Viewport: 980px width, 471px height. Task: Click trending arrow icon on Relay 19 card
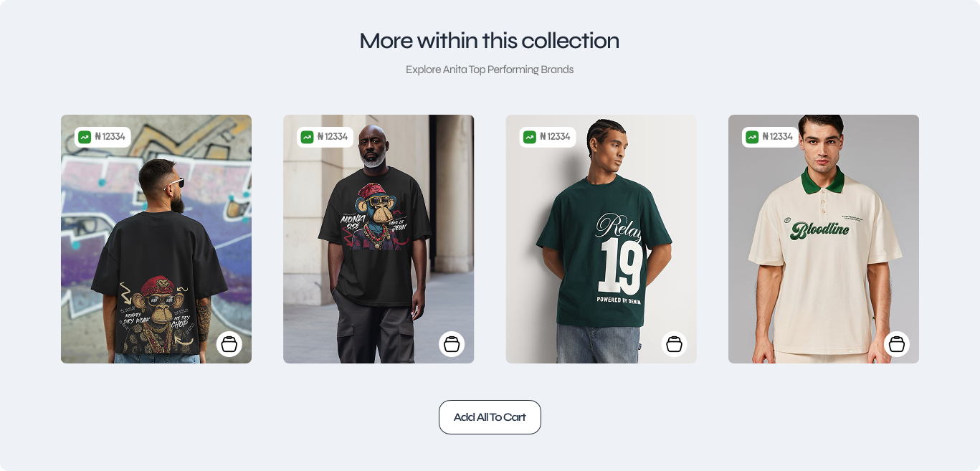point(530,137)
